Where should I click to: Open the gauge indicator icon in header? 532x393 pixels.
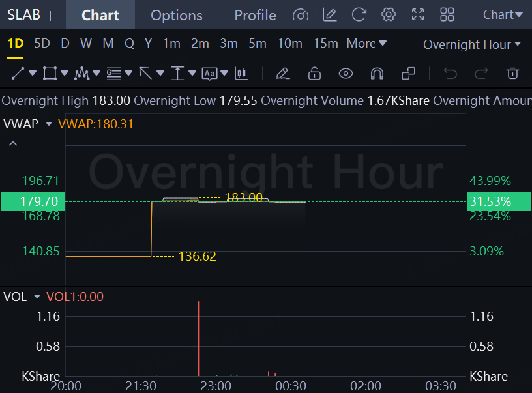[x=301, y=15]
